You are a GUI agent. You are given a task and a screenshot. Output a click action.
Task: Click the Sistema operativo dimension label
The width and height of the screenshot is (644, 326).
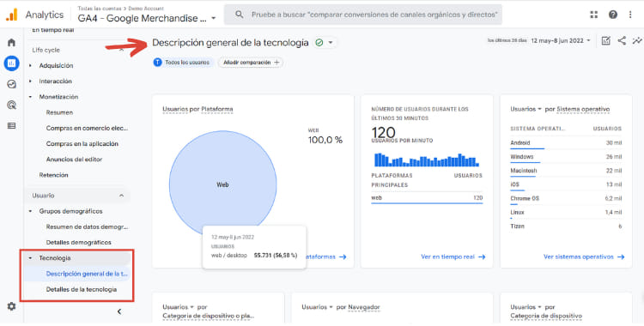(583, 109)
